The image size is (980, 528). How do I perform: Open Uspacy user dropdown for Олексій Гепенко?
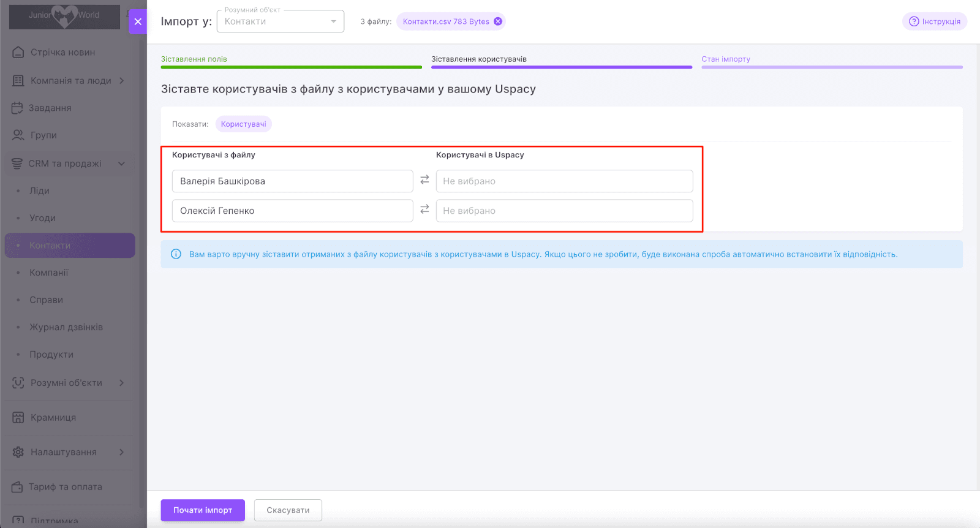click(564, 211)
